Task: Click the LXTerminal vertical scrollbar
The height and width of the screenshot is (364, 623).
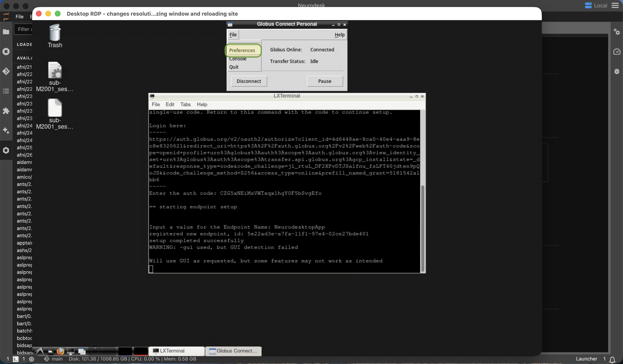Action: (423, 229)
